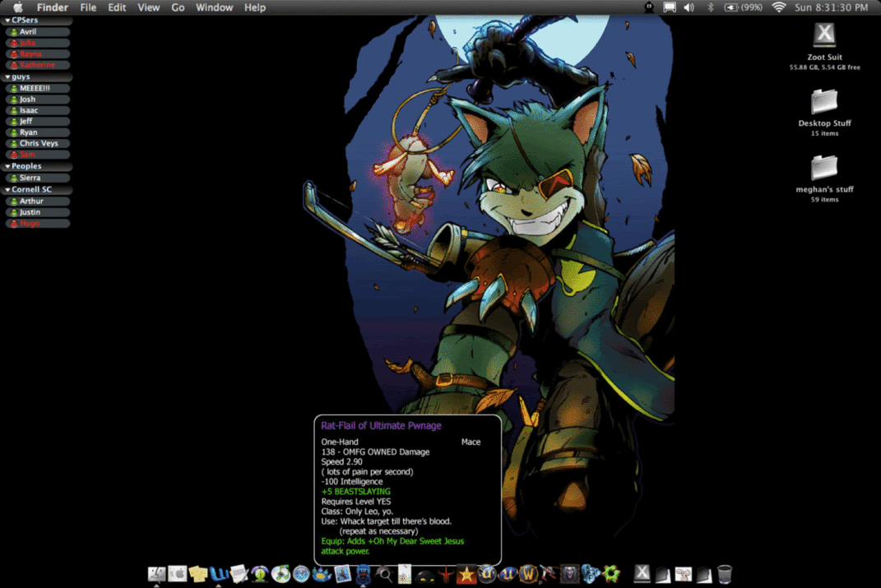Click the Wi-Fi status icon
Image resolution: width=881 pixels, height=588 pixels.
[779, 7]
